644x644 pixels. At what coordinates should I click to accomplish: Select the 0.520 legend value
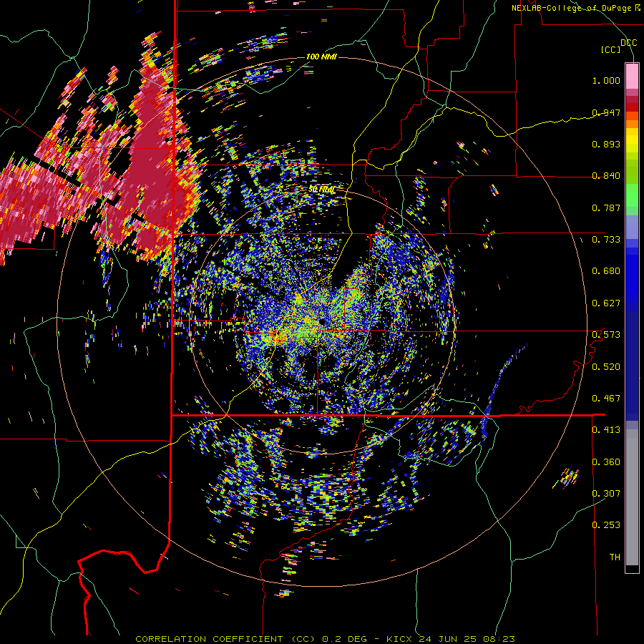606,367
